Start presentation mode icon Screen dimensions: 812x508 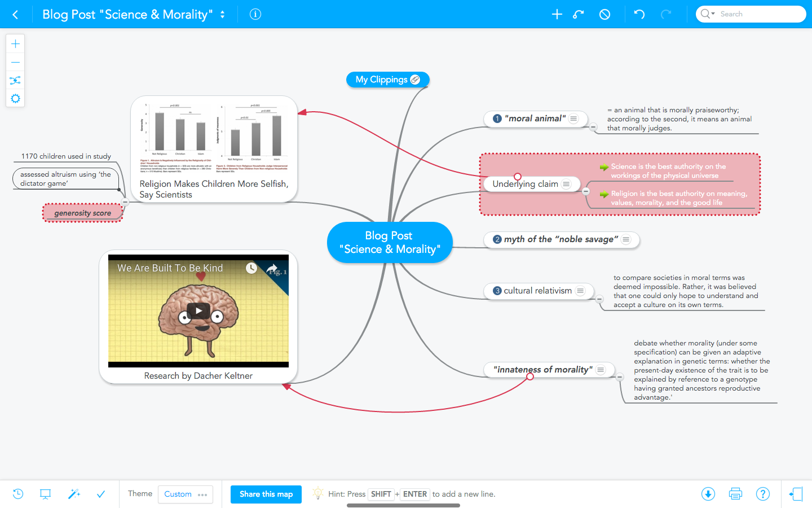tap(46, 494)
